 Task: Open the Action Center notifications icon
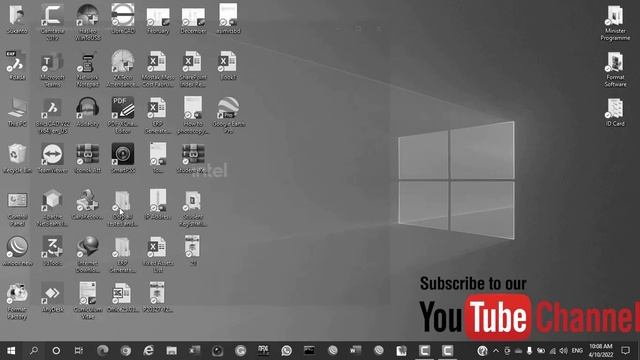625,351
